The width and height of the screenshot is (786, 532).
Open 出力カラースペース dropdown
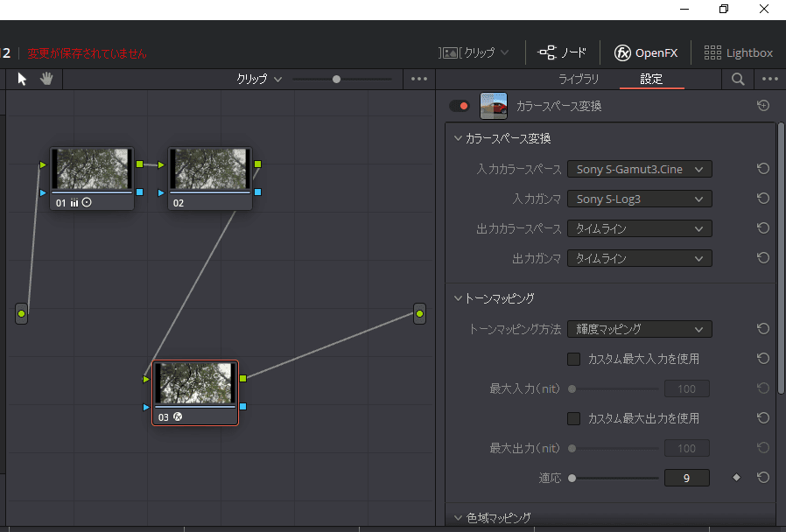click(x=640, y=229)
